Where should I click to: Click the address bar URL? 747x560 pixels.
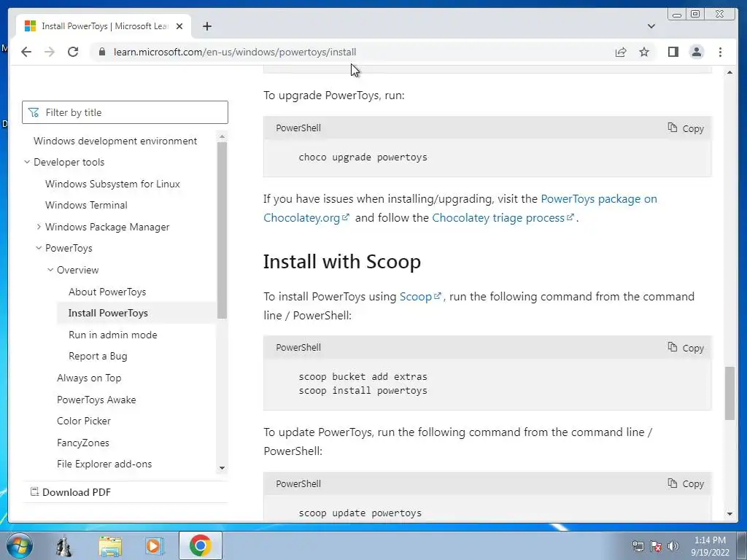235,52
